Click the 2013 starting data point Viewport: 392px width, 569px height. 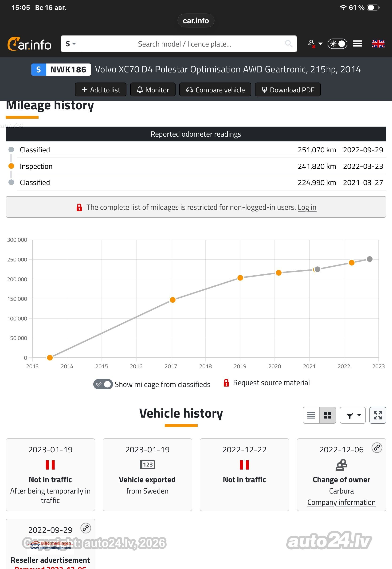click(50, 357)
